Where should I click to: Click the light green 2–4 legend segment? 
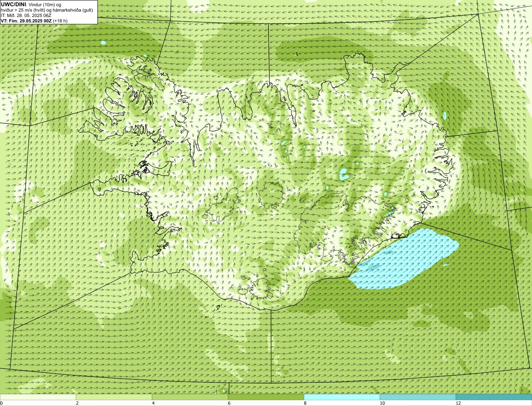[x=114, y=397]
